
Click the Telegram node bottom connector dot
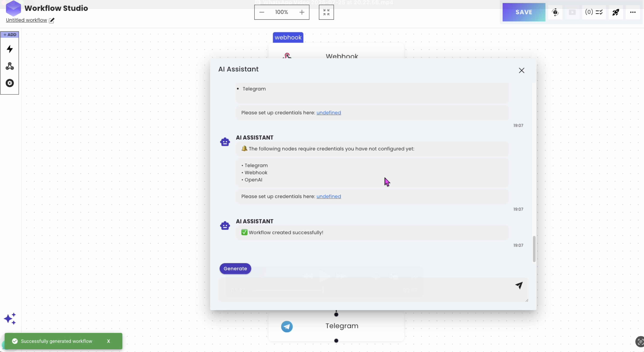(336, 341)
